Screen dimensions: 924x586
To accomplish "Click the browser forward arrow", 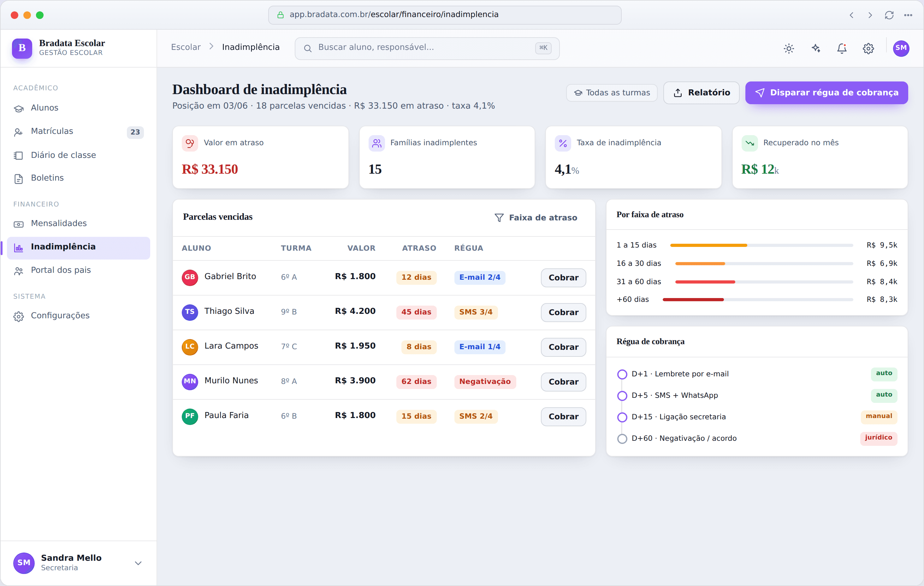I will 870,15.
